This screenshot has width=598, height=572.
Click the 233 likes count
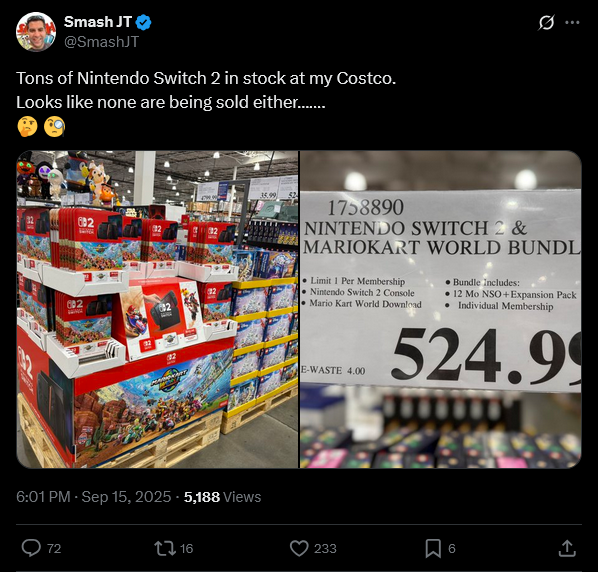[325, 548]
